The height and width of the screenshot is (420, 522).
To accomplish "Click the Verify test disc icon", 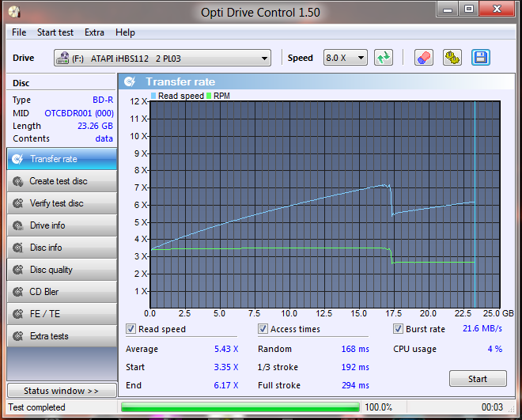I will coord(17,203).
